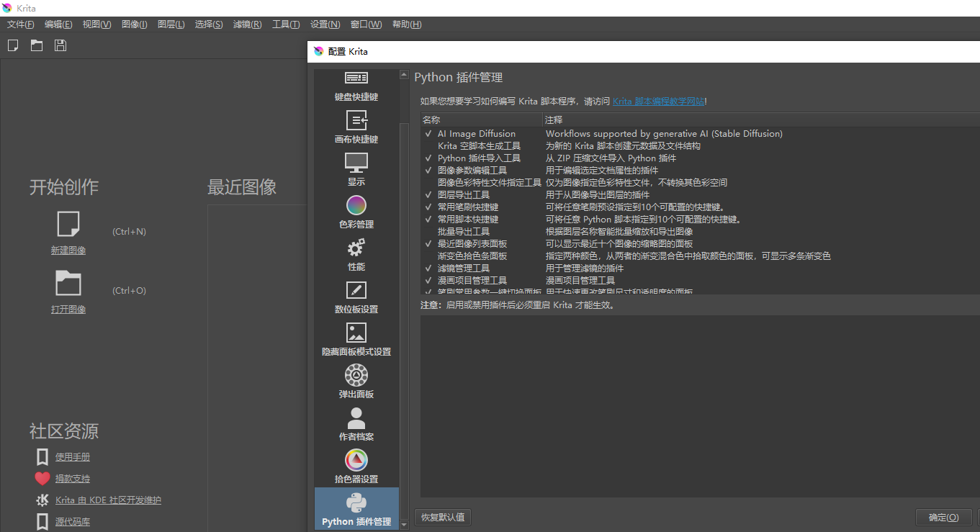Viewport: 980px width, 532px height.
Task: Click 打开图像 link
Action: [68, 310]
